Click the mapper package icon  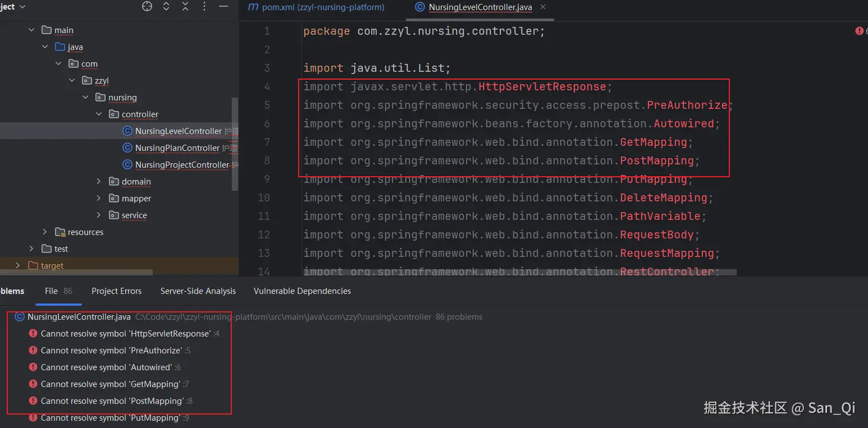[x=114, y=198]
